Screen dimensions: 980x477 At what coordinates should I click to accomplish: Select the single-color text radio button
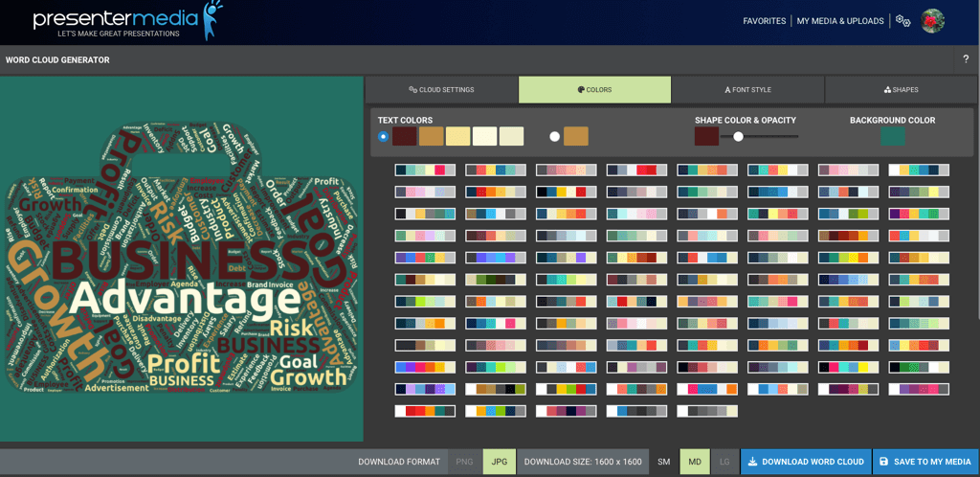554,136
